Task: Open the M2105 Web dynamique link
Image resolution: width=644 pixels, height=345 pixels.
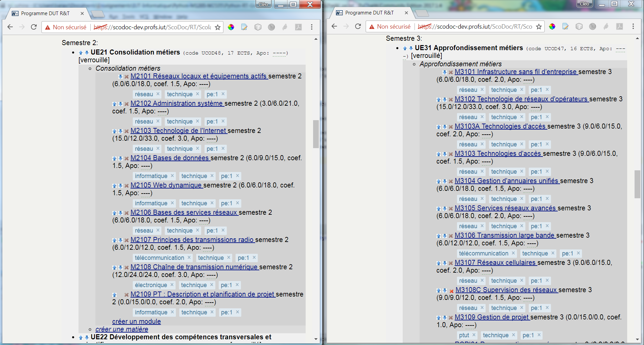Action: click(167, 185)
